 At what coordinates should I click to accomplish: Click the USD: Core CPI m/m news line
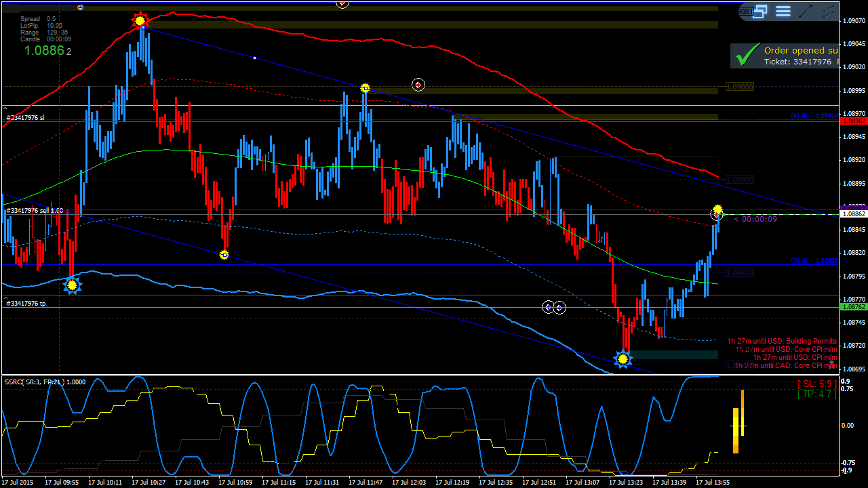[x=786, y=350]
